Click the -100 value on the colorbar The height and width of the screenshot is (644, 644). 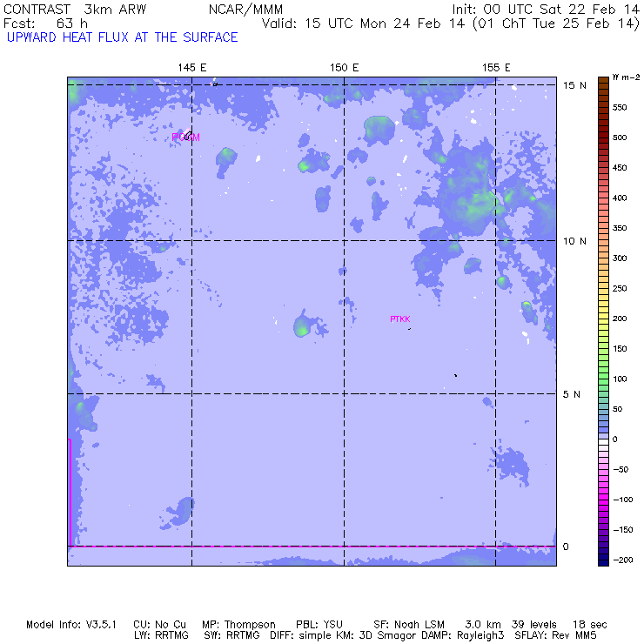pos(622,500)
